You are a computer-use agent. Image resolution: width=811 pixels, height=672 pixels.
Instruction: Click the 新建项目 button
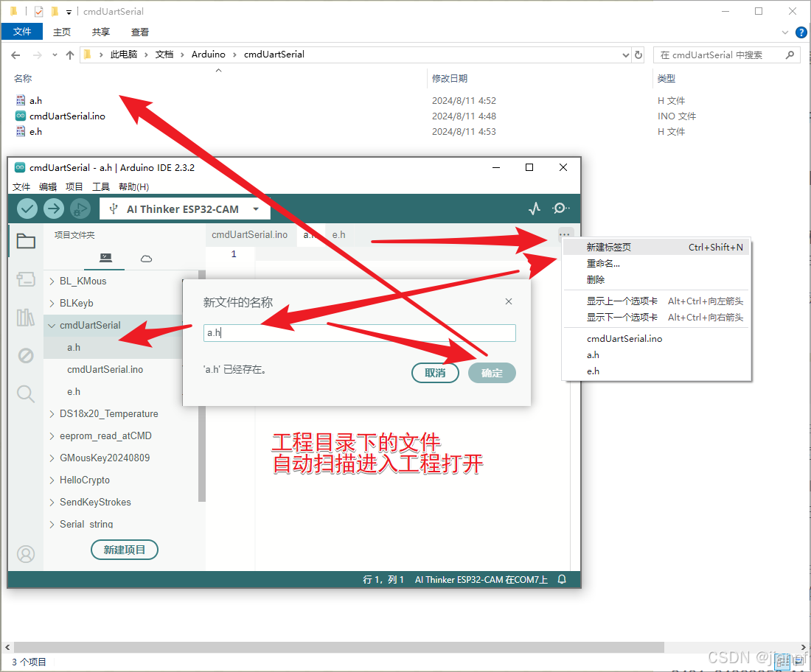click(124, 550)
